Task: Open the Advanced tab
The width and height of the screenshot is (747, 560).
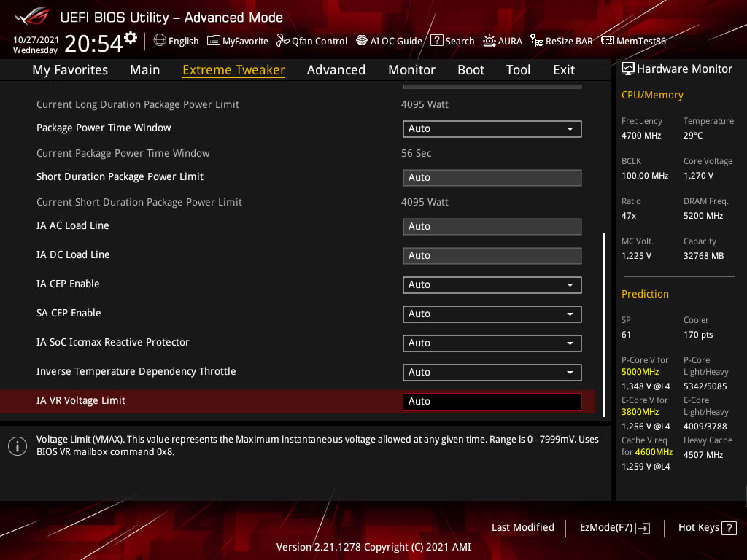Action: pos(336,70)
